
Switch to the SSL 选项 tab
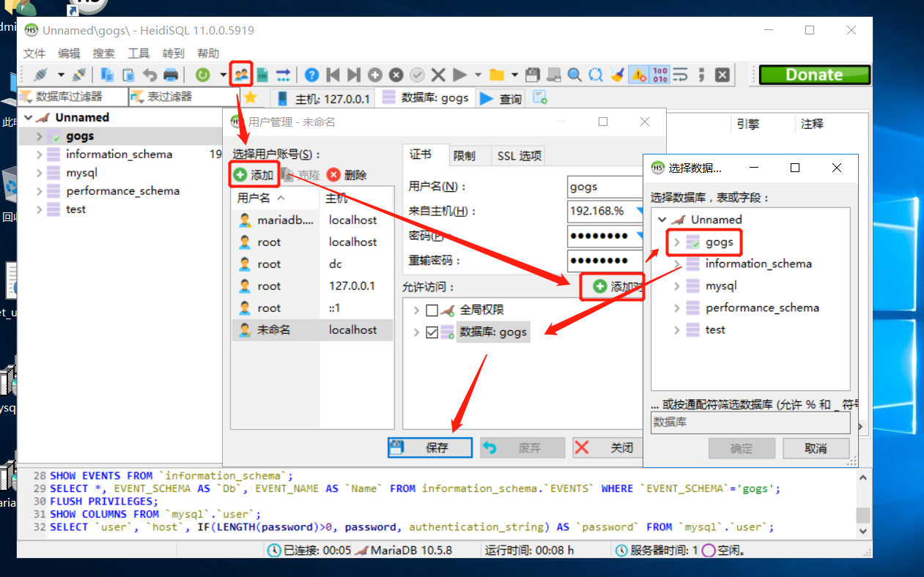520,155
